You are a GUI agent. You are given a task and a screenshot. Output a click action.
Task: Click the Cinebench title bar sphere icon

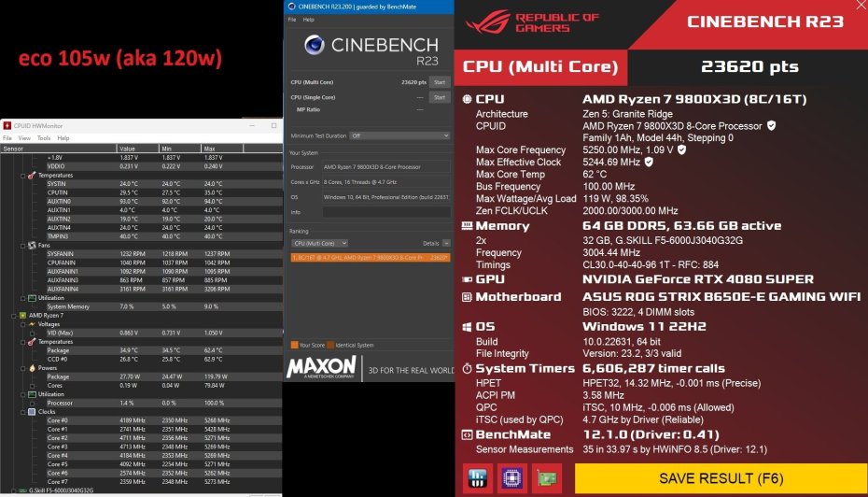[292, 7]
